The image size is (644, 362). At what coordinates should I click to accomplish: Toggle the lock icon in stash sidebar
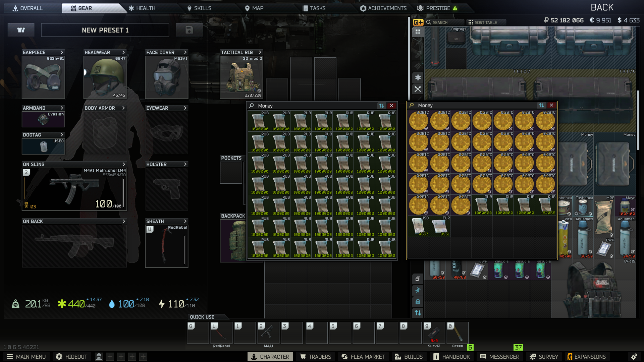[x=418, y=302]
